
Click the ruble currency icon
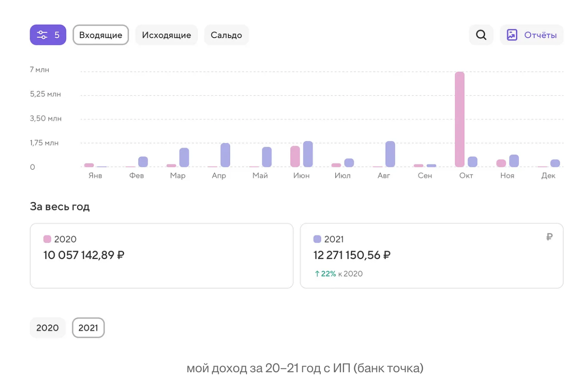point(549,237)
